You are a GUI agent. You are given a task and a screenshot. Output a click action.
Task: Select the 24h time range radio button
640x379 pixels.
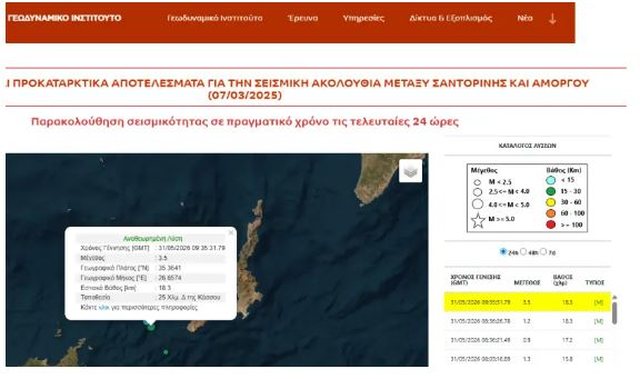(x=503, y=252)
